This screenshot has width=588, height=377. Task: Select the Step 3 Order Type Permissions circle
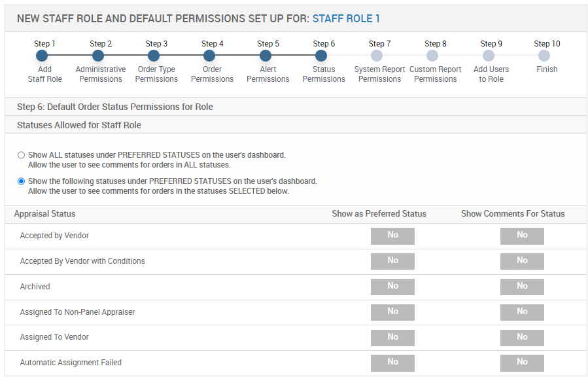[x=154, y=56]
